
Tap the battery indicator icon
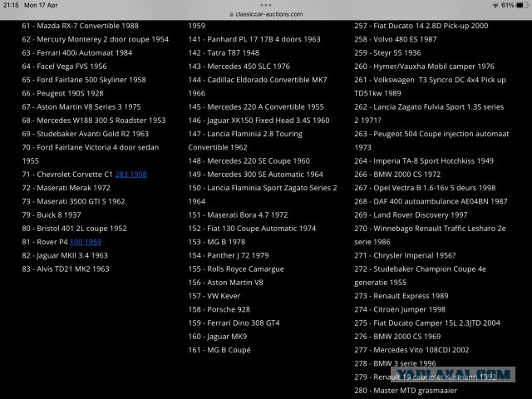[522, 5]
